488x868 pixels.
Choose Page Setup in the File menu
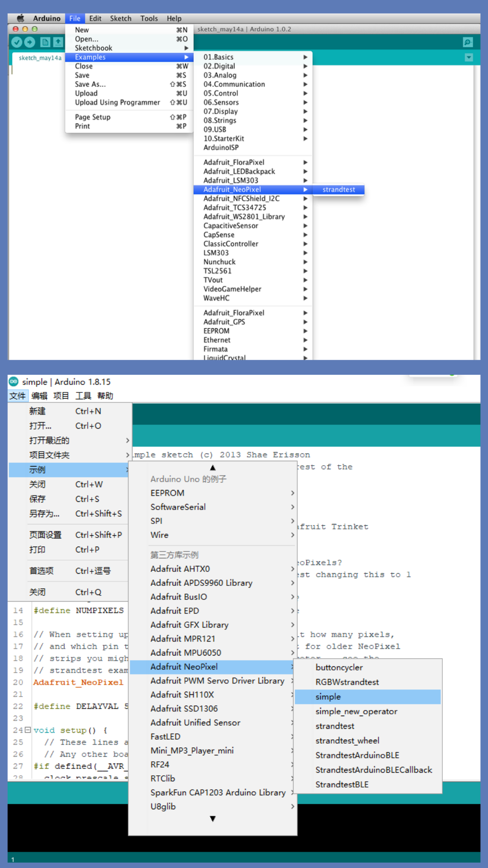[x=129, y=117]
